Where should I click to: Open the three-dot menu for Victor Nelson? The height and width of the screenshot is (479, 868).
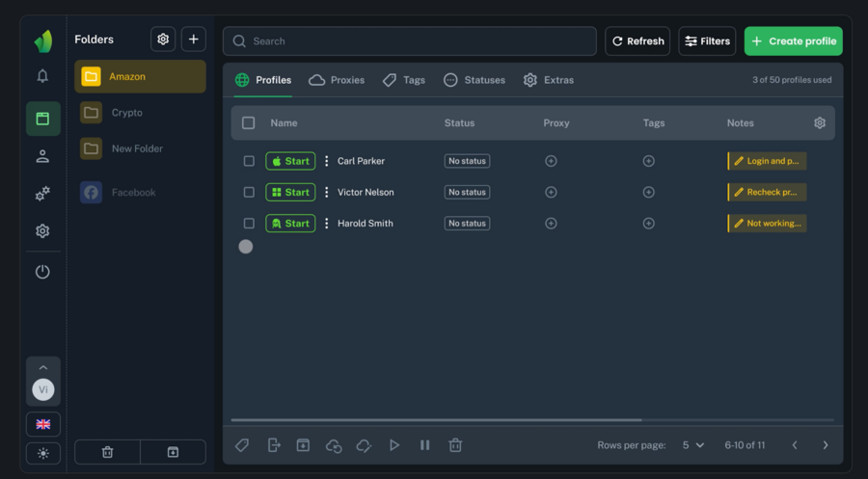pyautogui.click(x=326, y=192)
